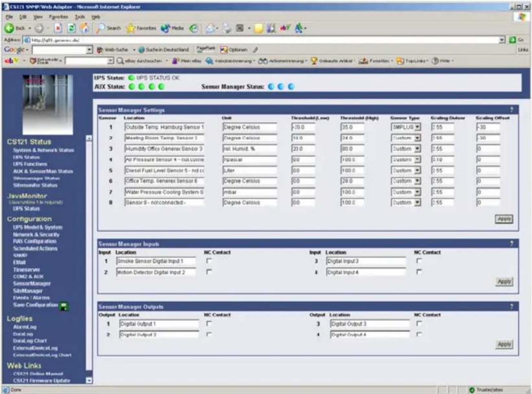Screen dimensions: 532x394
Task: Open Sensor Type dropdown for sensor 6
Action: pyautogui.click(x=418, y=181)
